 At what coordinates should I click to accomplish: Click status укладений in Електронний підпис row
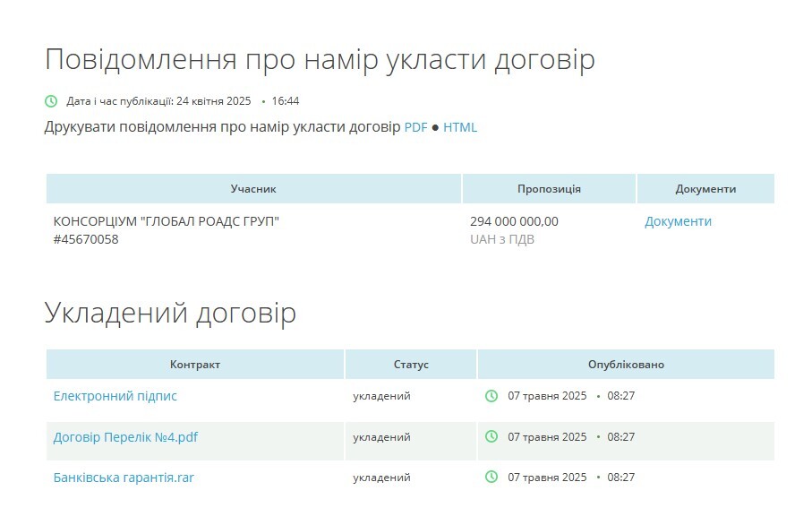pos(381,396)
